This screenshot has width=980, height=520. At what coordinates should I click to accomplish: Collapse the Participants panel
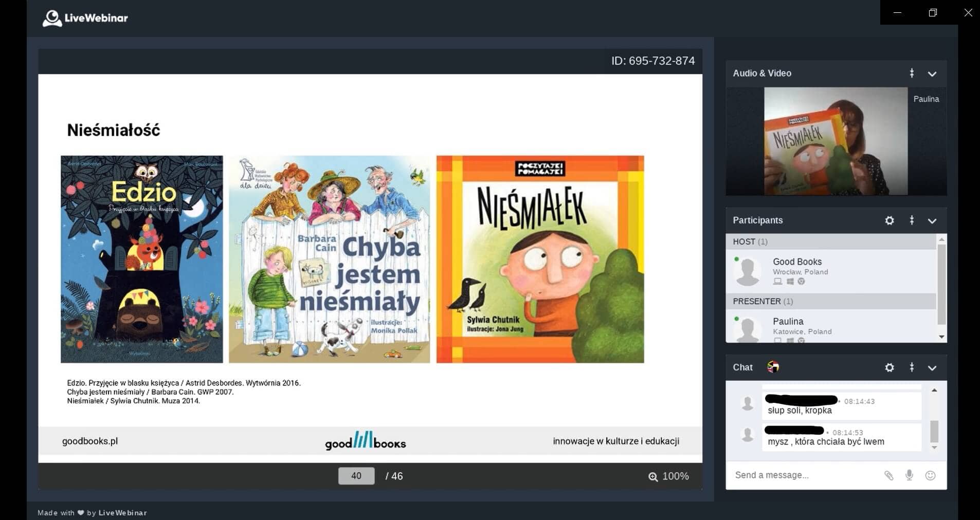[x=932, y=221]
